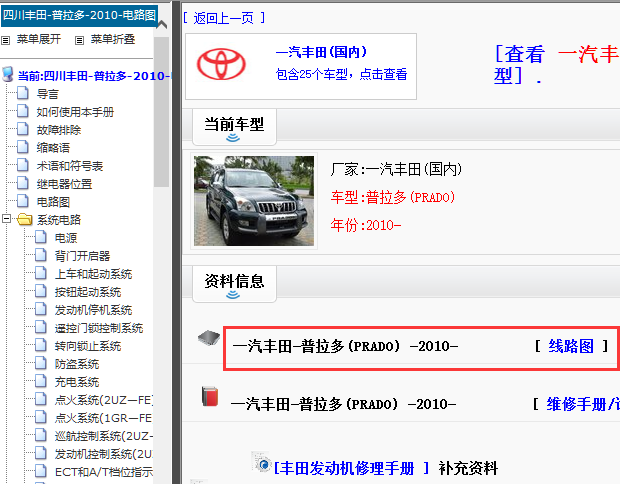
Task: Click the page icon next to 发动机停机系统
Action: [41, 310]
